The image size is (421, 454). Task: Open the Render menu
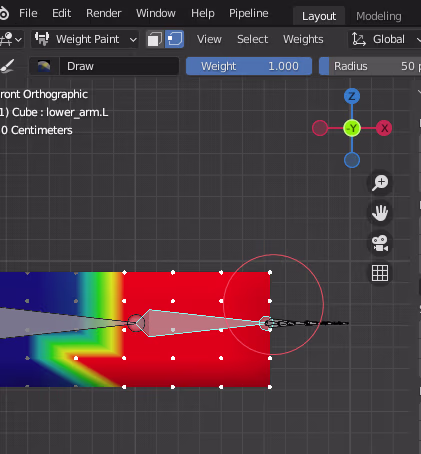click(104, 13)
